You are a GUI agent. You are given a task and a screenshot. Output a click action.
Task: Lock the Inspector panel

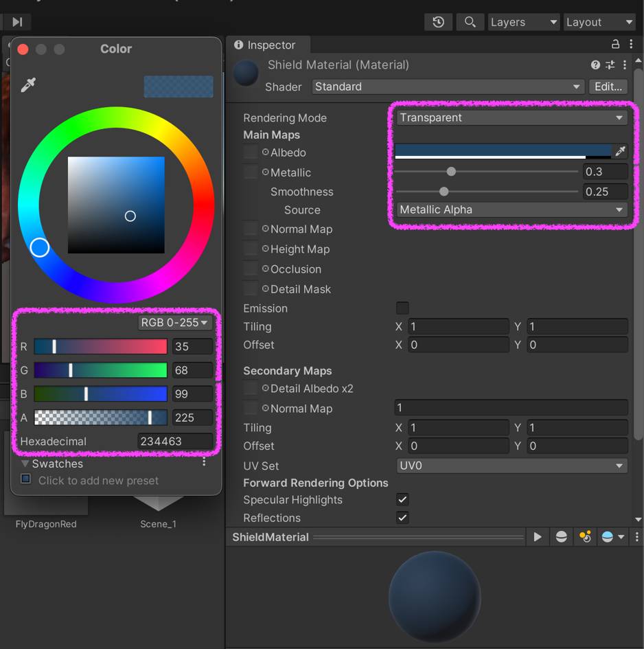[615, 45]
